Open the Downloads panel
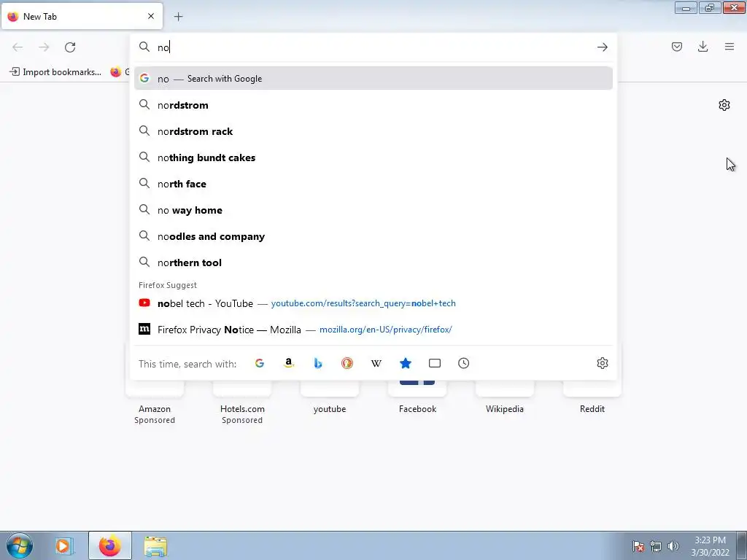The height and width of the screenshot is (560, 747). coord(703,47)
